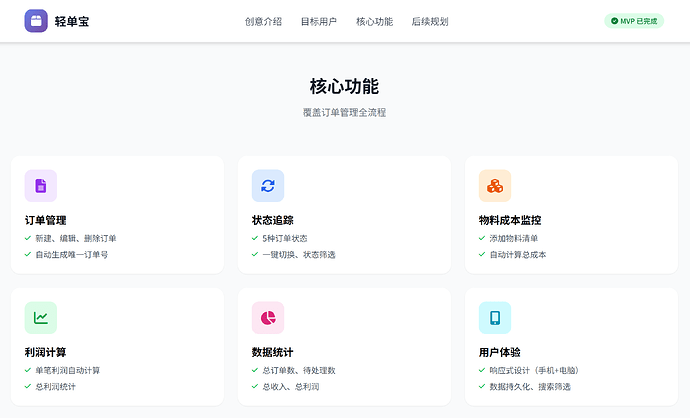The image size is (690, 418).
Task: Go to 目标用户 section in nav
Action: tap(319, 22)
